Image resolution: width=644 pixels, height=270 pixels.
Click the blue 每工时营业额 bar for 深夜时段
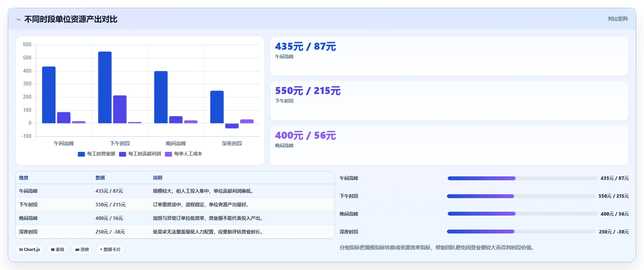[x=217, y=107]
